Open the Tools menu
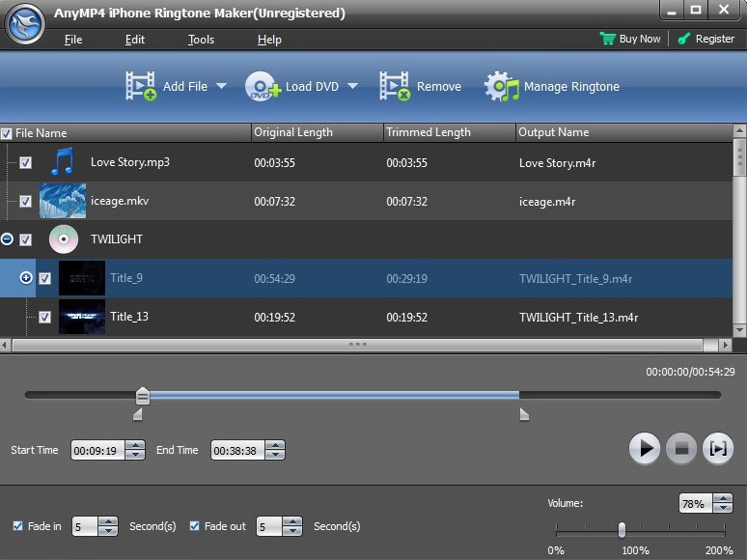Screen dimensions: 747x560 201,40
